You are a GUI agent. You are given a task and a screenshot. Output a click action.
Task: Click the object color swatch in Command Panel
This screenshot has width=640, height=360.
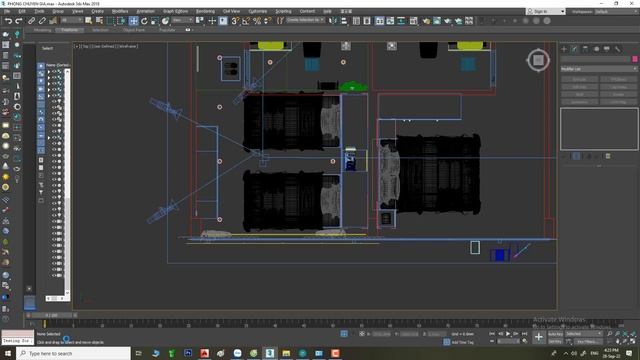(x=635, y=59)
